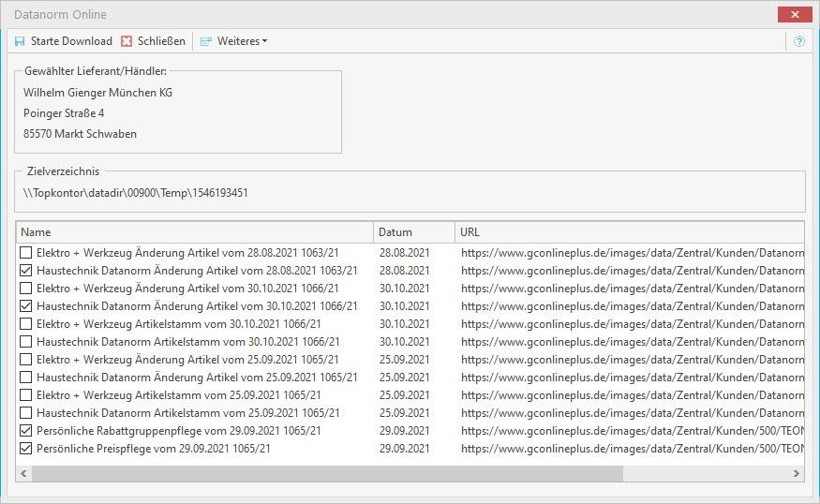
Task: Check Elektro + Werkzeug Änderung Artikel 30.10.2021
Action: pyautogui.click(x=25, y=289)
